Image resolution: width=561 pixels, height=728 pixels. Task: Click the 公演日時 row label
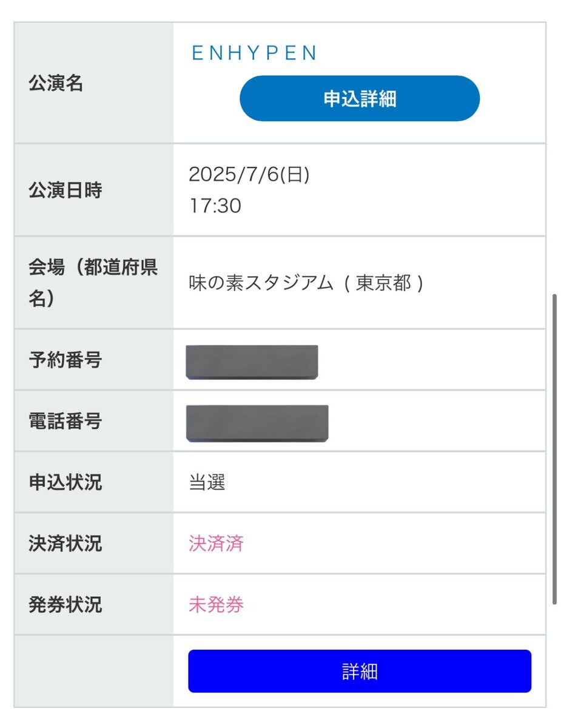click(x=65, y=190)
